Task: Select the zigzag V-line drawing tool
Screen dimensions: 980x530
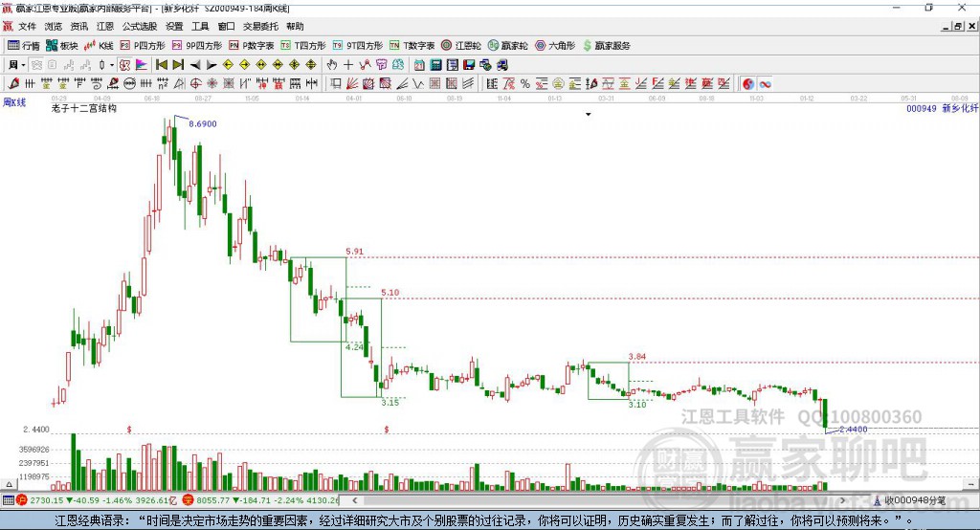Action: 418,84
